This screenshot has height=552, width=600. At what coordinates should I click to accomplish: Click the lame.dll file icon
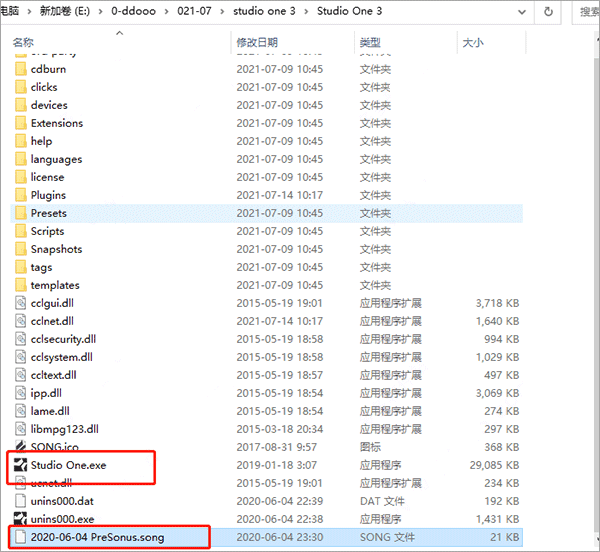20,411
